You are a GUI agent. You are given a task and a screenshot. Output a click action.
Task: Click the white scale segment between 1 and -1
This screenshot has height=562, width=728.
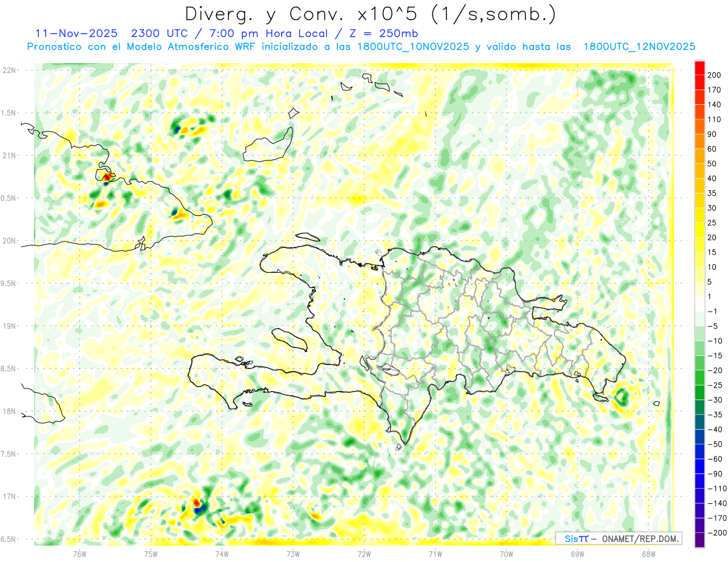(x=699, y=304)
